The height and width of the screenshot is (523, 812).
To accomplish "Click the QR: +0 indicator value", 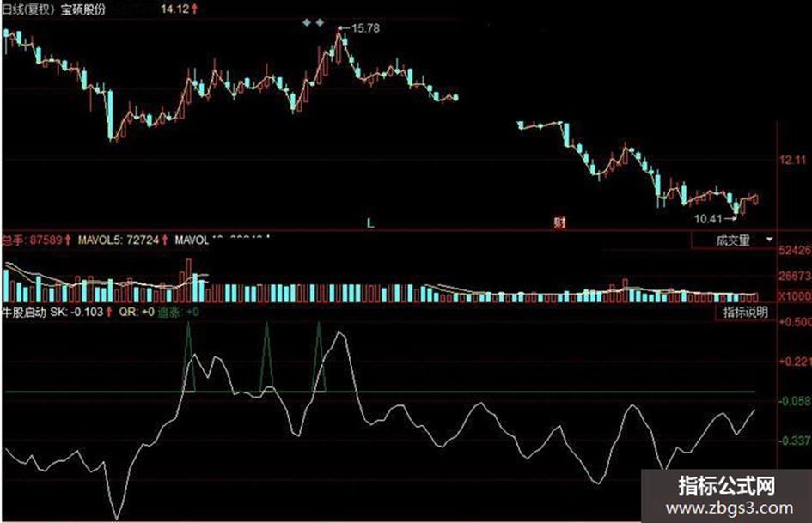I will click(137, 312).
